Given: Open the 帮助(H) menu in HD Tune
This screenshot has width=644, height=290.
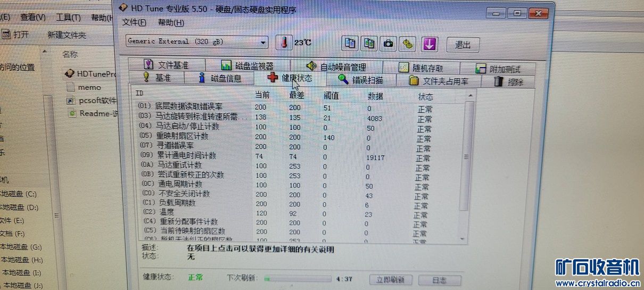Looking at the screenshot, I should (x=171, y=22).
